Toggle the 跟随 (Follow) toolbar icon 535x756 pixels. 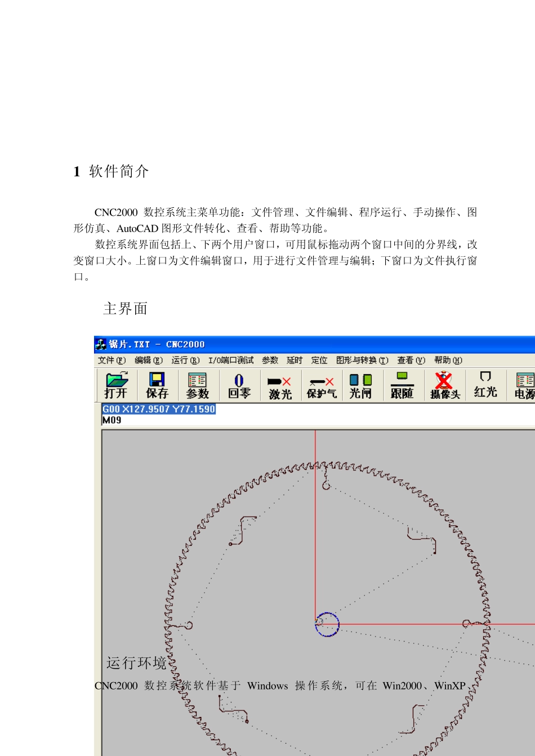point(402,385)
